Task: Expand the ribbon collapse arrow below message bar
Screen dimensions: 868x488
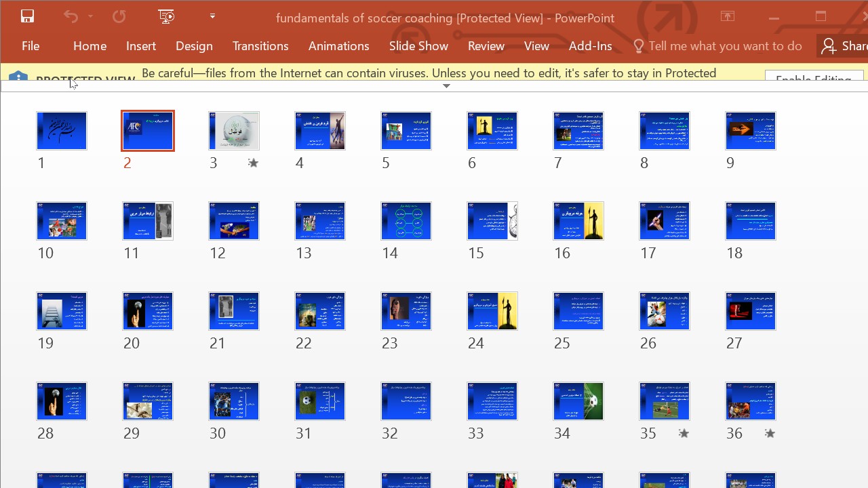Action: pos(446,86)
